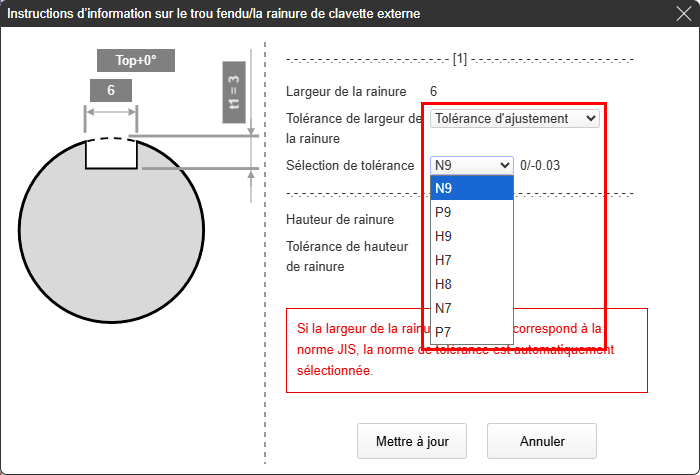700x475 pixels.
Task: Click the Mettre à jour button
Action: [412, 441]
